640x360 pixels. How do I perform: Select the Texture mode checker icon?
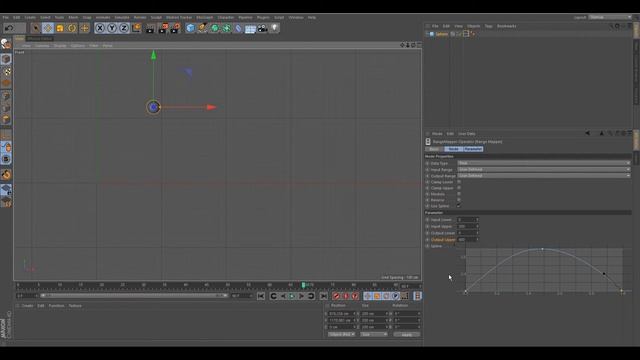pyautogui.click(x=6, y=71)
